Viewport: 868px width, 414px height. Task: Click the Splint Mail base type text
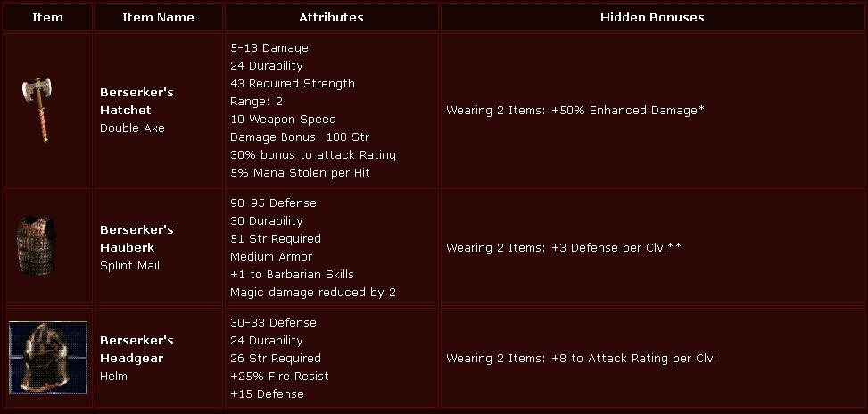pos(129,265)
